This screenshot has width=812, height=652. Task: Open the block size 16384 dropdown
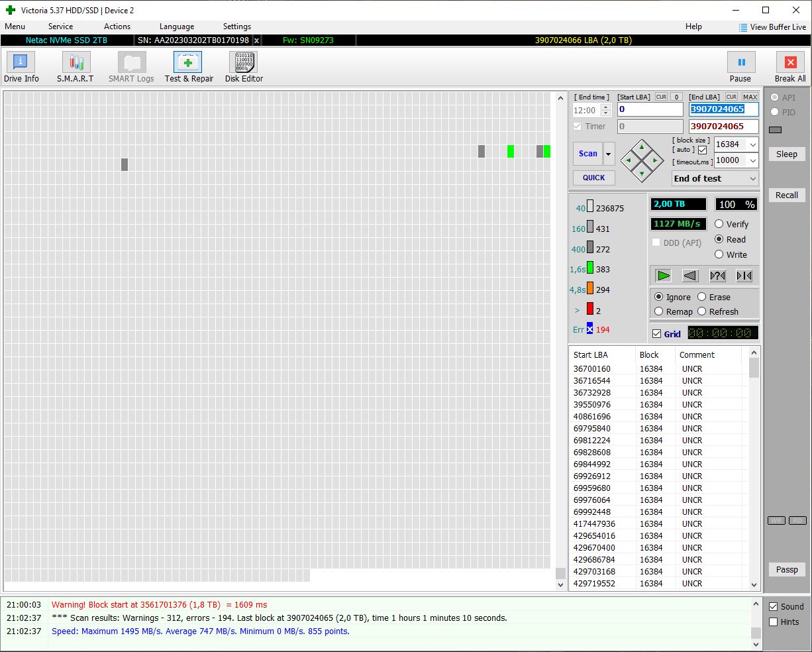tap(752, 144)
